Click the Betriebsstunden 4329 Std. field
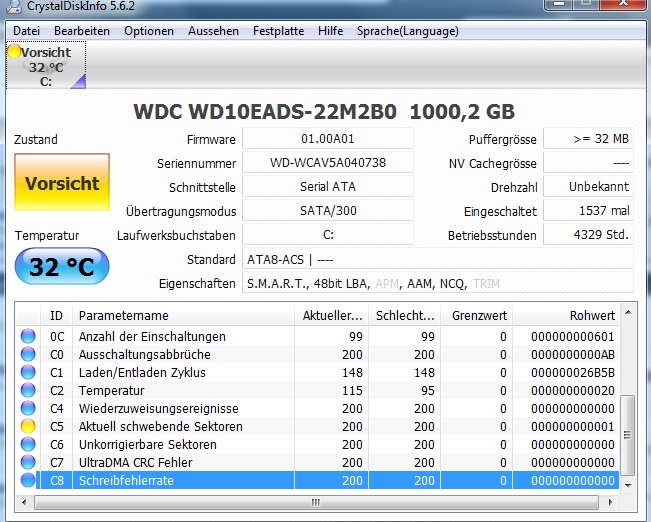 tap(589, 235)
